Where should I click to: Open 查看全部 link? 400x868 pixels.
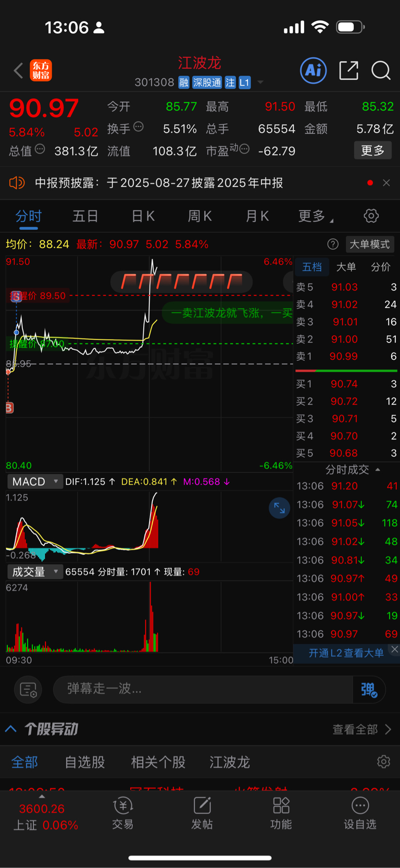(x=362, y=729)
